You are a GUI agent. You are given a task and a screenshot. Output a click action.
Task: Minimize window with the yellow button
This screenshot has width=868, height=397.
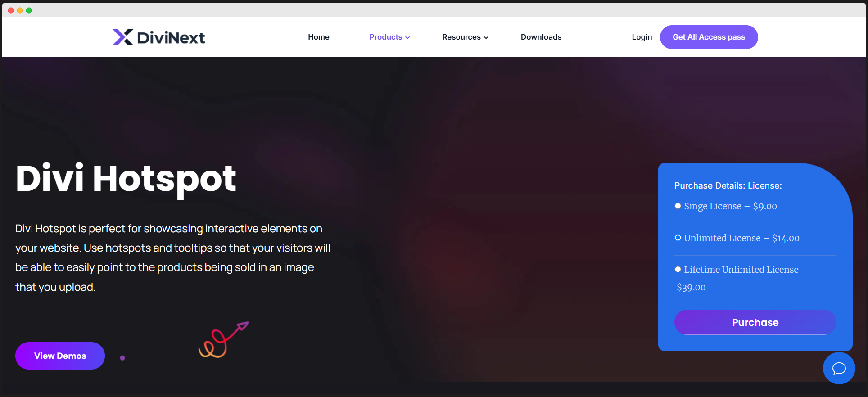point(20,10)
